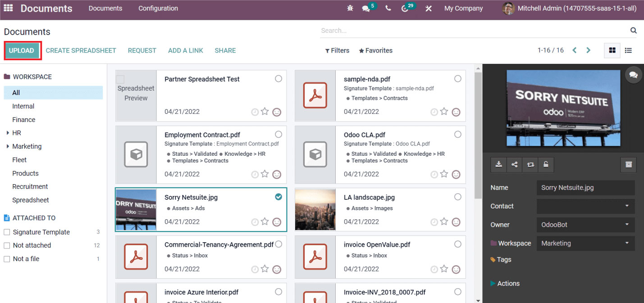Open the Documents top menu item
644x303 pixels.
[105, 9]
